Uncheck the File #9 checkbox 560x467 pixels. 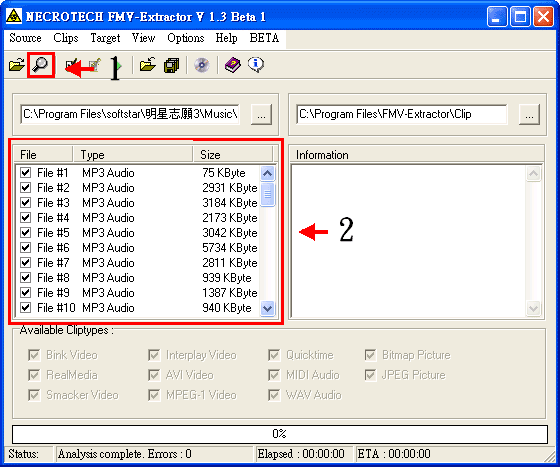(x=25, y=293)
